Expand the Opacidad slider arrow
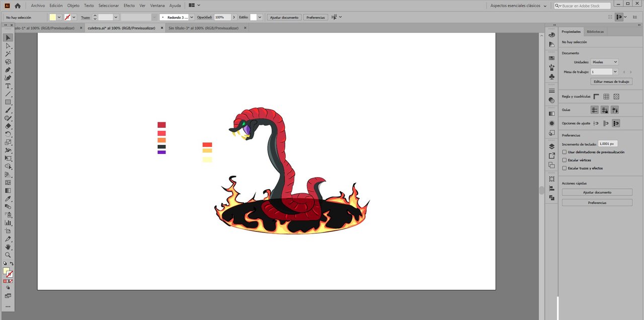Image resolution: width=644 pixels, height=320 pixels. point(234,17)
